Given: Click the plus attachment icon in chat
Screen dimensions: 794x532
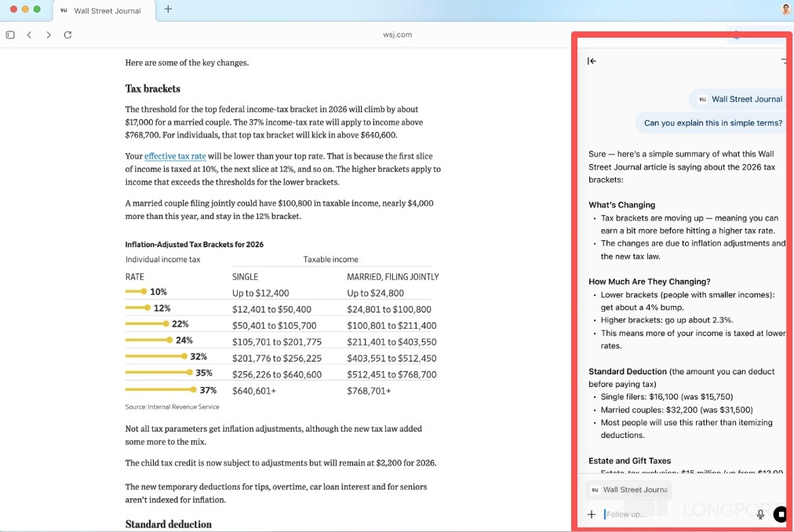Looking at the screenshot, I should tap(592, 515).
